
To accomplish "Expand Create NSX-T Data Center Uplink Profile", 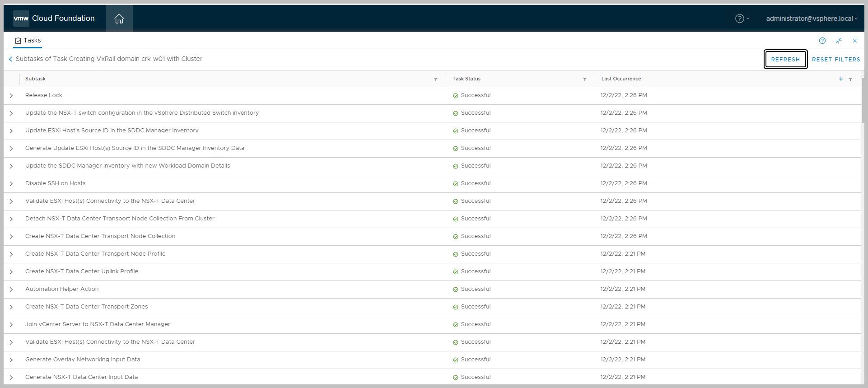I will pos(11,272).
